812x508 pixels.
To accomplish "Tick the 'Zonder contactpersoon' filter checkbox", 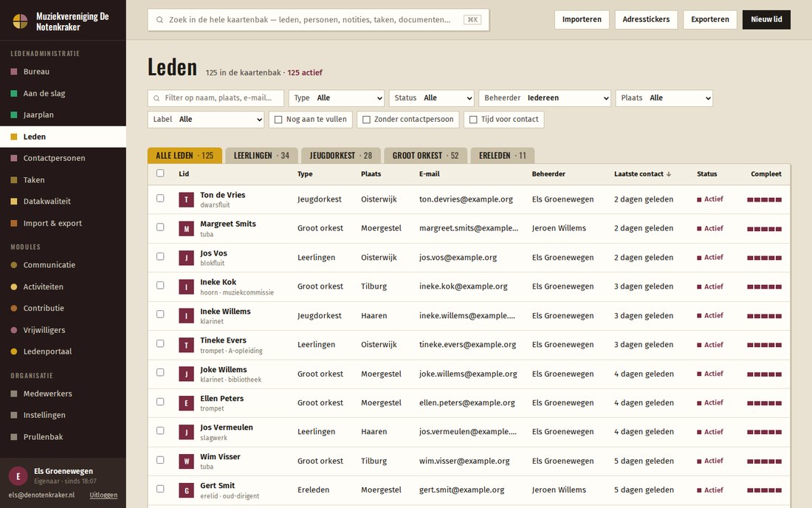I will tap(366, 120).
